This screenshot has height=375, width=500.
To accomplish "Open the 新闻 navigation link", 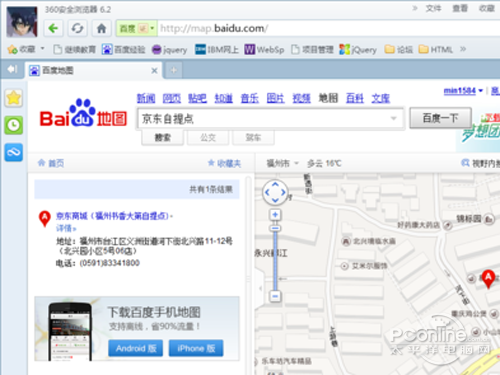I will pos(146,98).
